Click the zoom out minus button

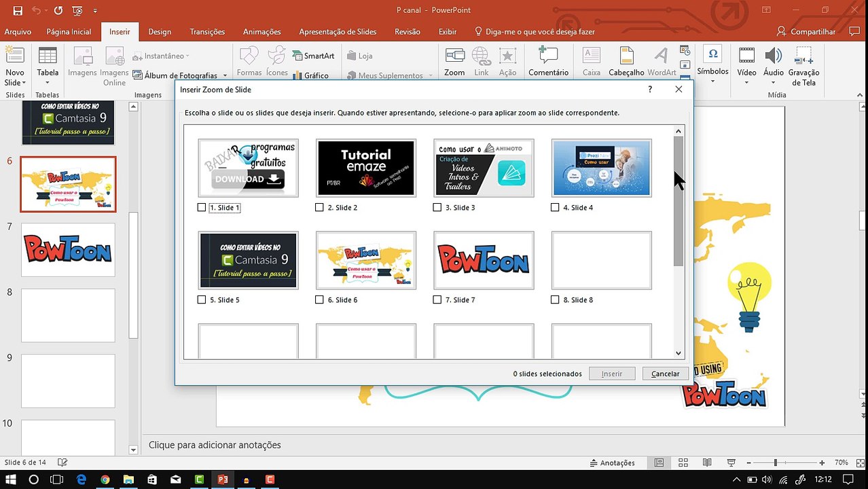748,463
